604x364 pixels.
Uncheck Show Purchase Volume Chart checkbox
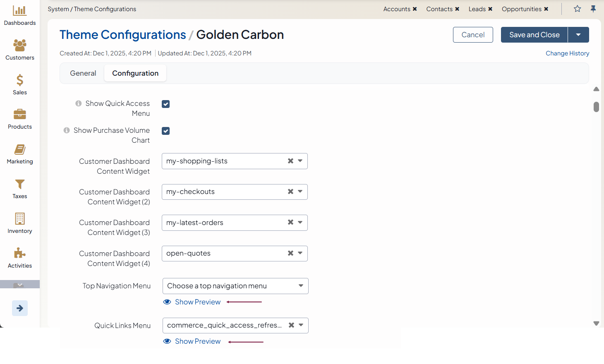pyautogui.click(x=166, y=131)
